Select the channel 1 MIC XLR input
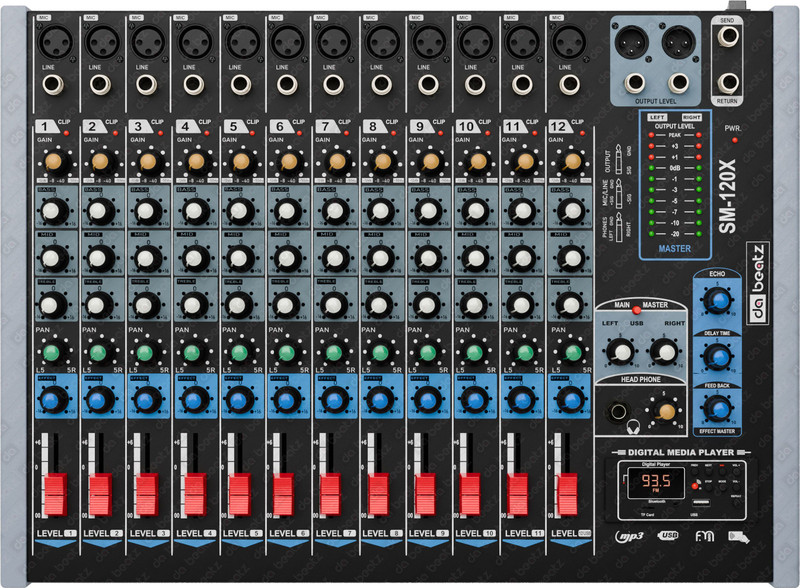 [x=57, y=42]
